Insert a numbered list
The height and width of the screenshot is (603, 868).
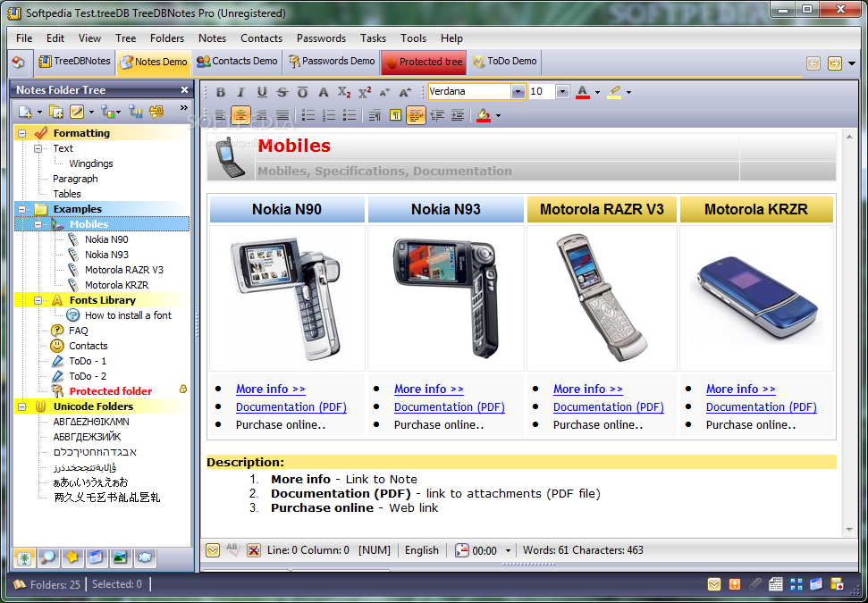point(329,115)
